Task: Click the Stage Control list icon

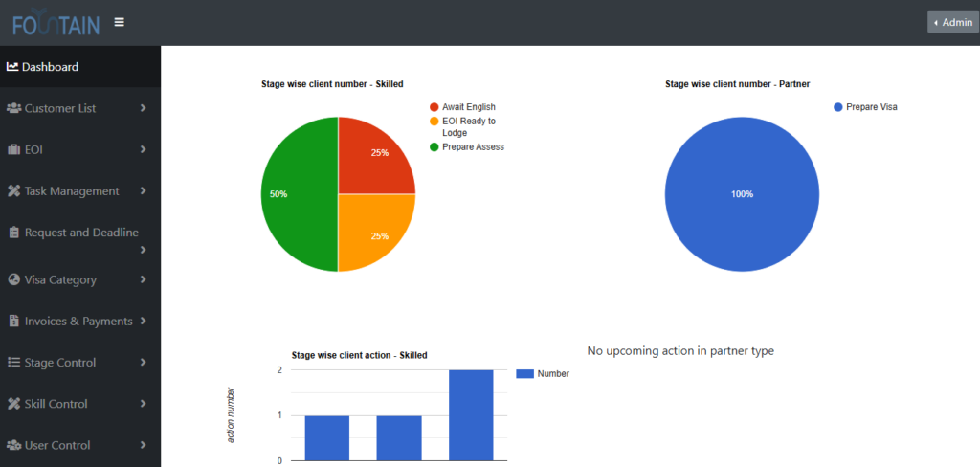Action: (x=13, y=363)
